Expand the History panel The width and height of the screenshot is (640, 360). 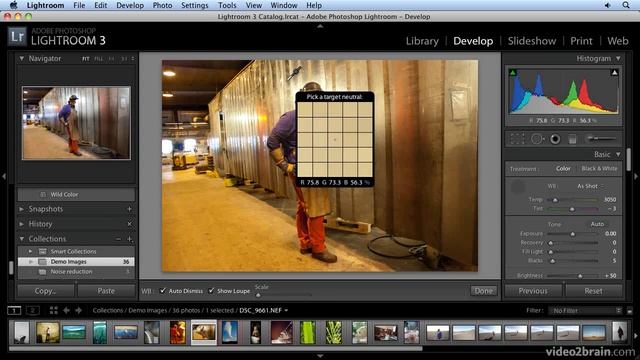[x=22, y=224]
